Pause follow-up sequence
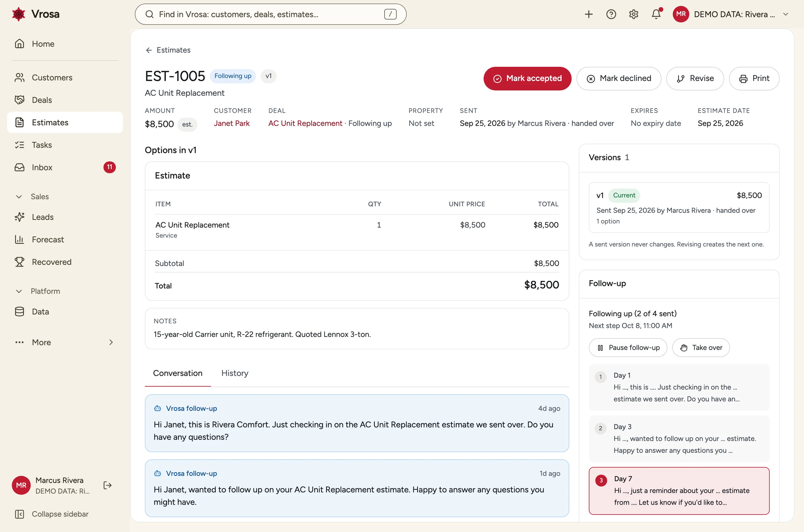The image size is (804, 532). [x=628, y=348]
